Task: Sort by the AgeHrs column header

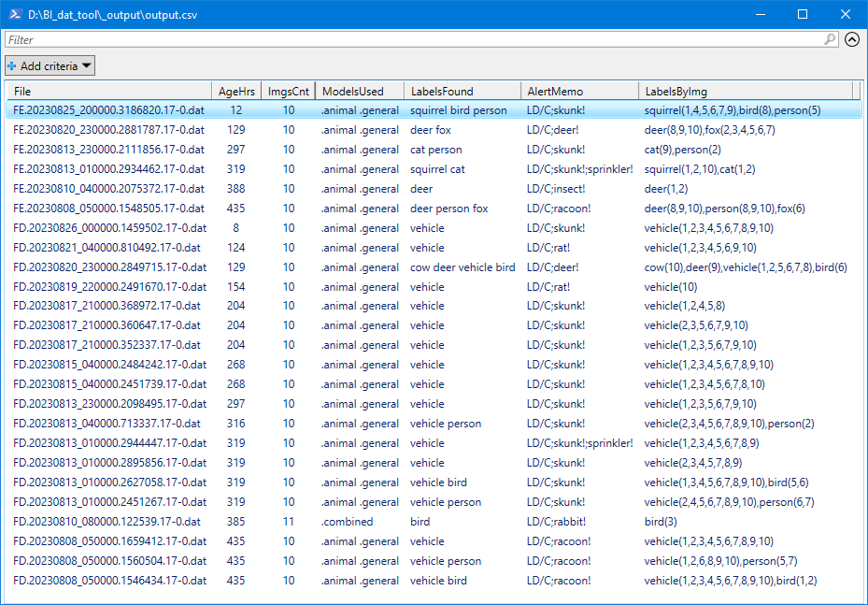Action: (x=236, y=92)
